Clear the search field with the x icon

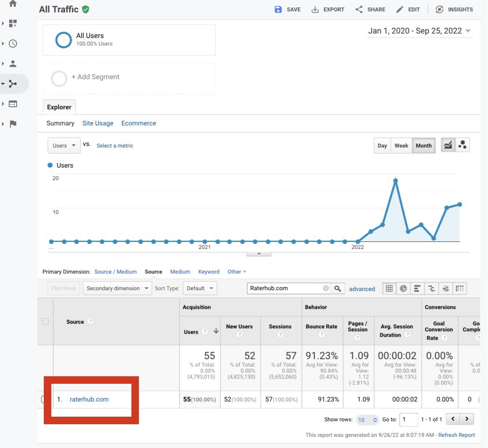tap(326, 288)
